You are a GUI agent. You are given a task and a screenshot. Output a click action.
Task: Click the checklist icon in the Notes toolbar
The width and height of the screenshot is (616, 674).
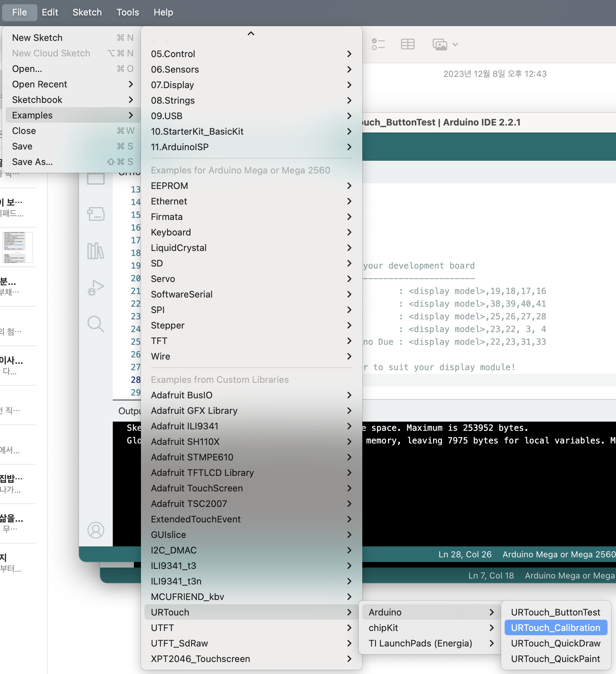point(378,44)
